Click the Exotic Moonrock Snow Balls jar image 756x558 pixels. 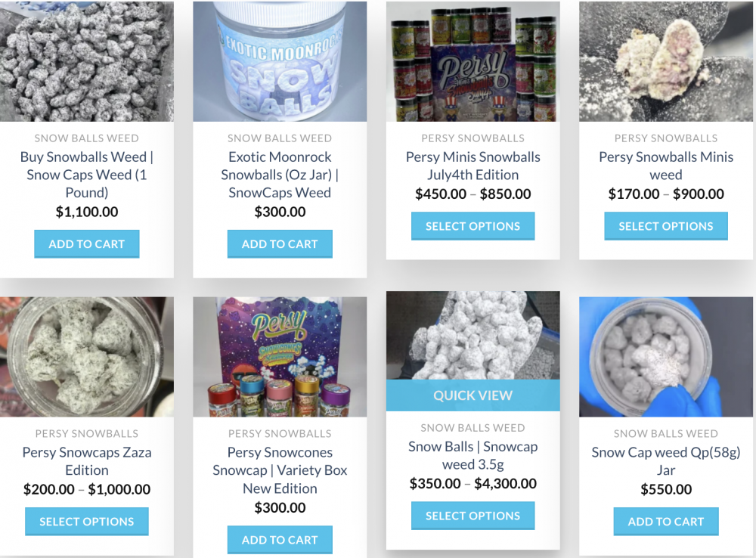(280, 61)
